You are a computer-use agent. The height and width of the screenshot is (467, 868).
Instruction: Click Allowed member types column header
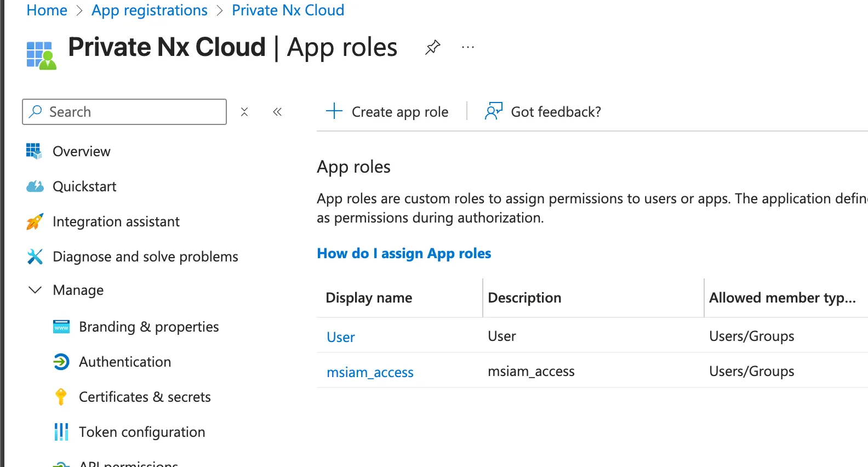coord(782,298)
